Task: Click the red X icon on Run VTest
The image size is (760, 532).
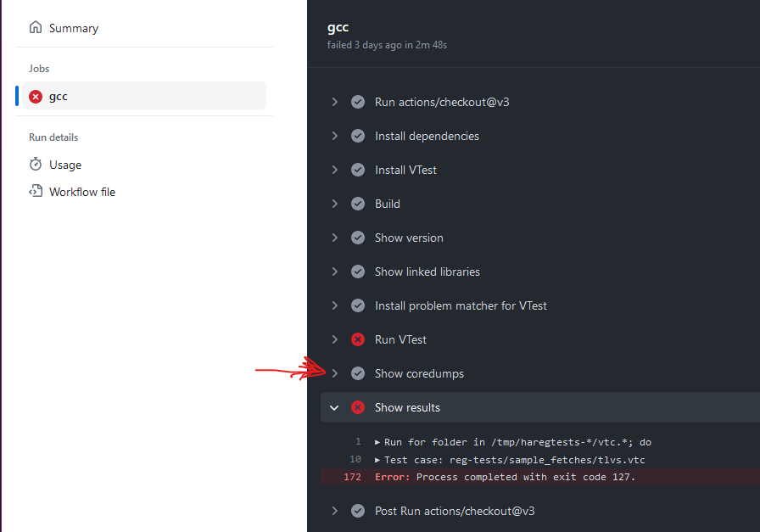Action: pyautogui.click(x=358, y=339)
